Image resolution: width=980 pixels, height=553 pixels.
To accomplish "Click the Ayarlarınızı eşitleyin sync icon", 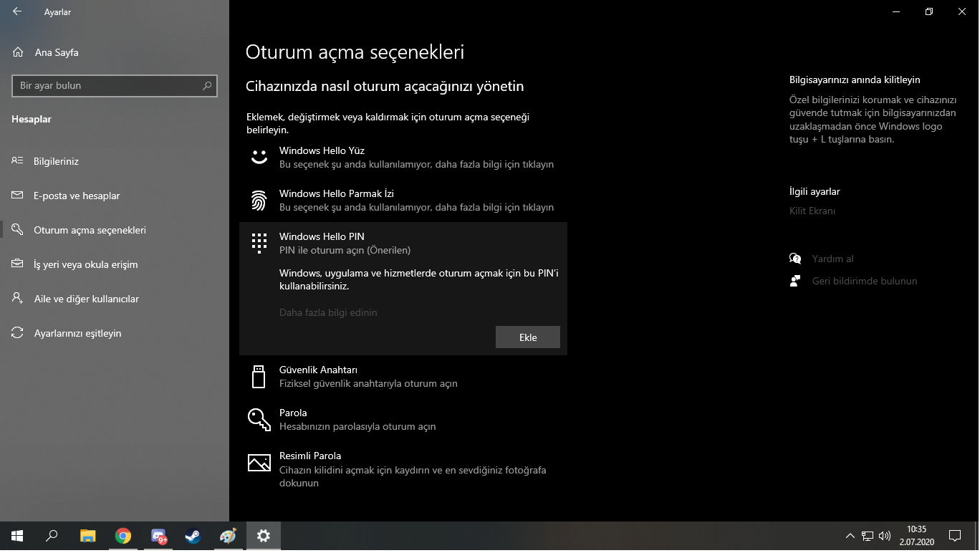I will 18,333.
